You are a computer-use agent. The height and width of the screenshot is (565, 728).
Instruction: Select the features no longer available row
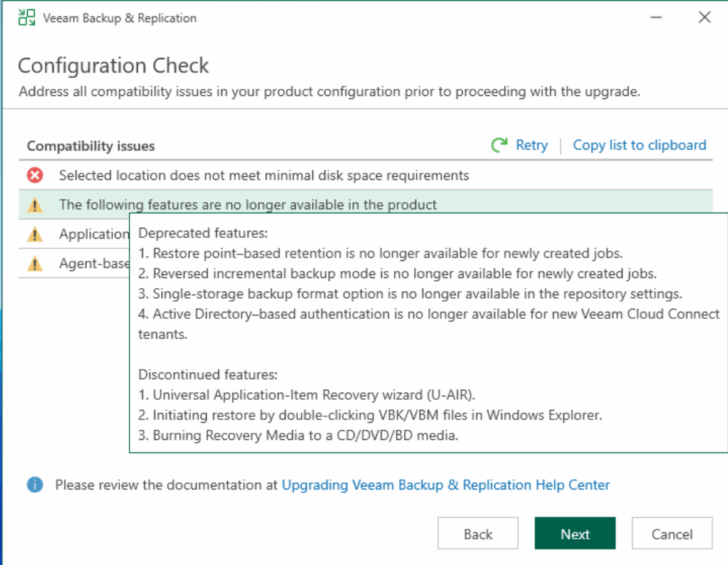click(x=247, y=205)
